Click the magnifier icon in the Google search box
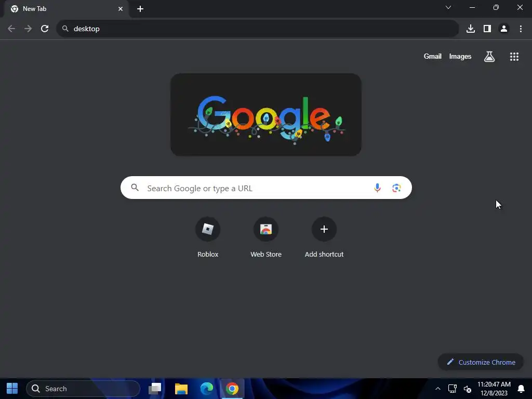532x399 pixels. (x=135, y=188)
